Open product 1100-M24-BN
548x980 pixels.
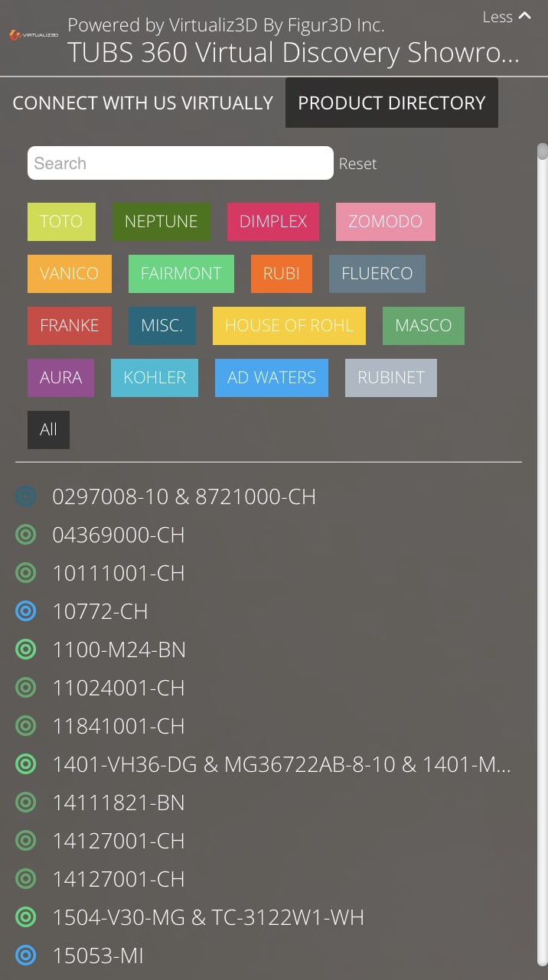[x=119, y=650]
